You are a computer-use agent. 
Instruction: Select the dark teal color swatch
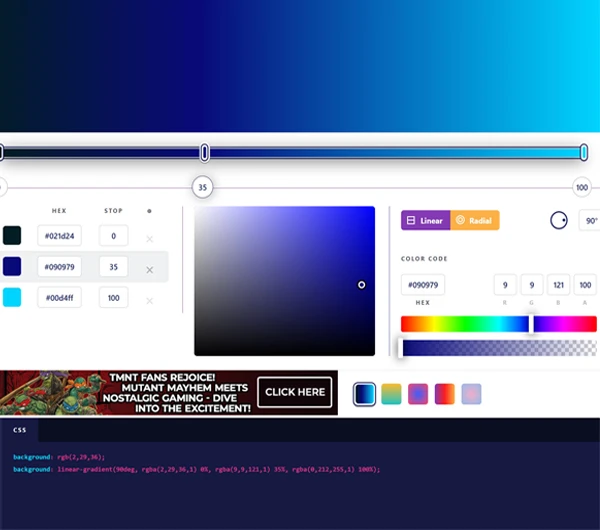tap(12, 236)
